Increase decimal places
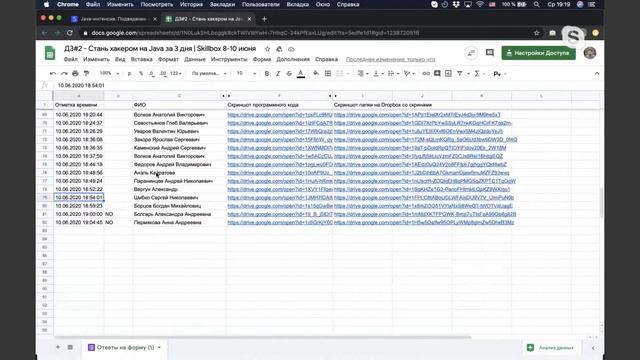640x360 pixels. tap(163, 73)
